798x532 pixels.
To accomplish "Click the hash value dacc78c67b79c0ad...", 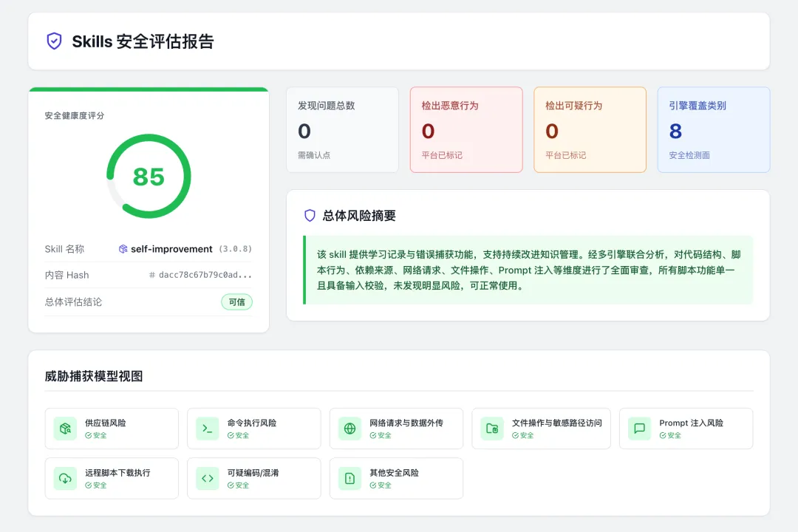I will pyautogui.click(x=205, y=275).
